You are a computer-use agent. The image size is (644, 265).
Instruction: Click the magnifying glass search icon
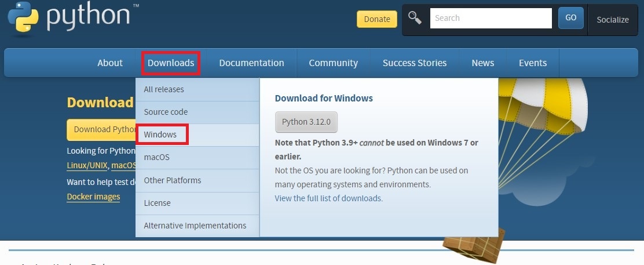(415, 18)
